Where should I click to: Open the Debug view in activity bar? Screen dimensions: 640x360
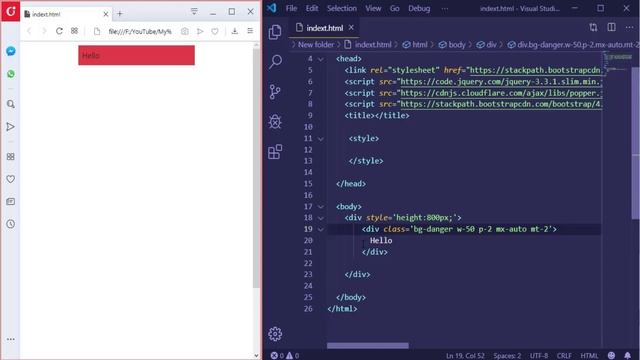coord(275,122)
